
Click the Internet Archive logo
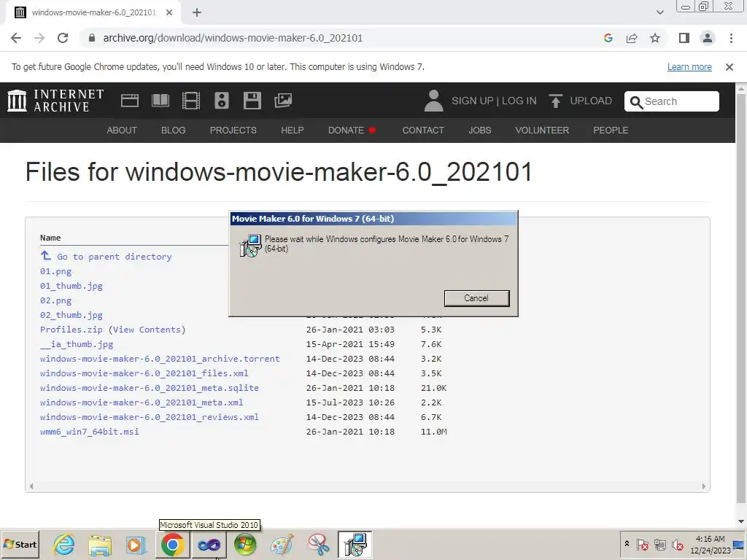click(55, 101)
